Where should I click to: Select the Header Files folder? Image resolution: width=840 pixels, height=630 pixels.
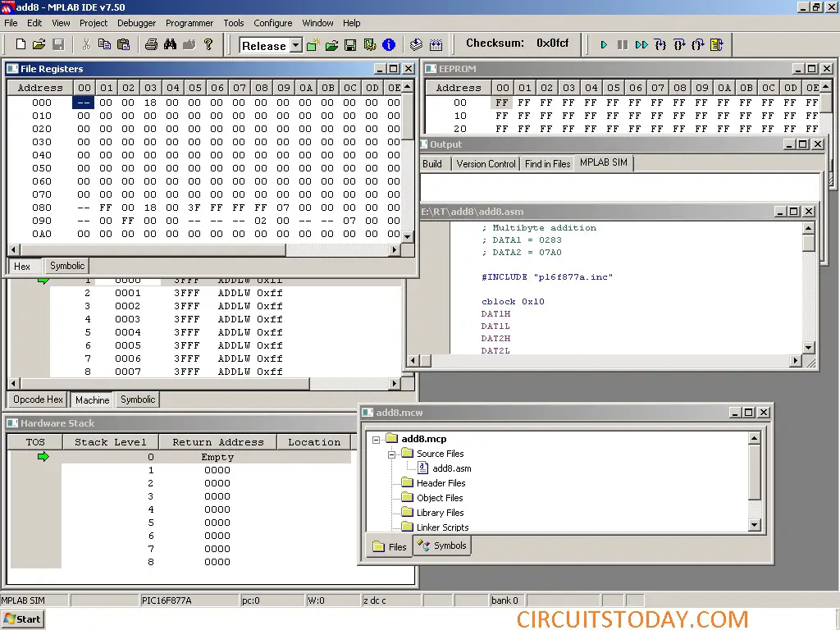click(x=441, y=483)
